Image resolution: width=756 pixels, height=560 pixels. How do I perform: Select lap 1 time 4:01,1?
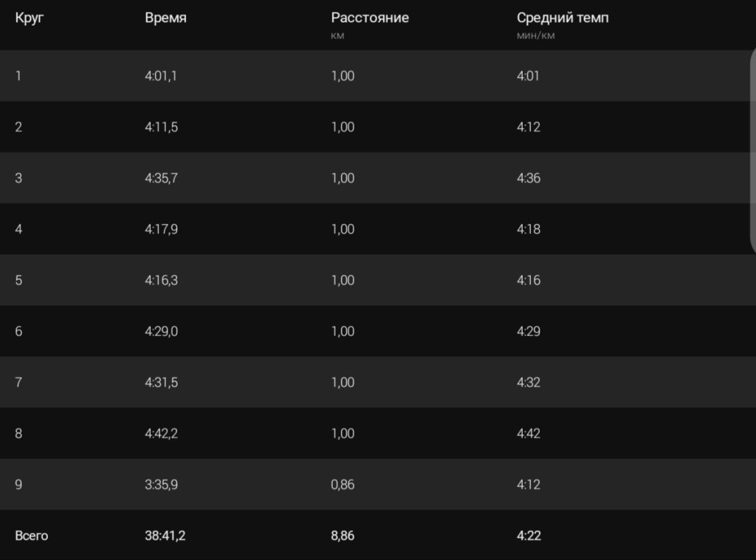click(x=161, y=75)
